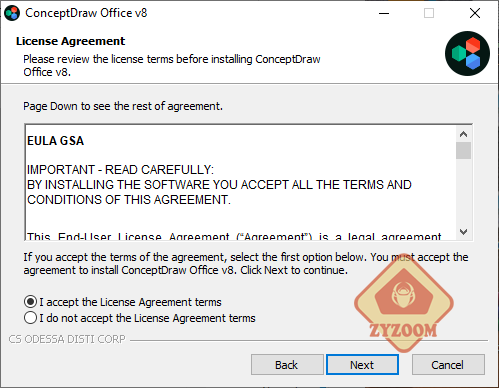Click the license scrollbar up arrow
The width and height of the screenshot is (499, 388).
(463, 134)
